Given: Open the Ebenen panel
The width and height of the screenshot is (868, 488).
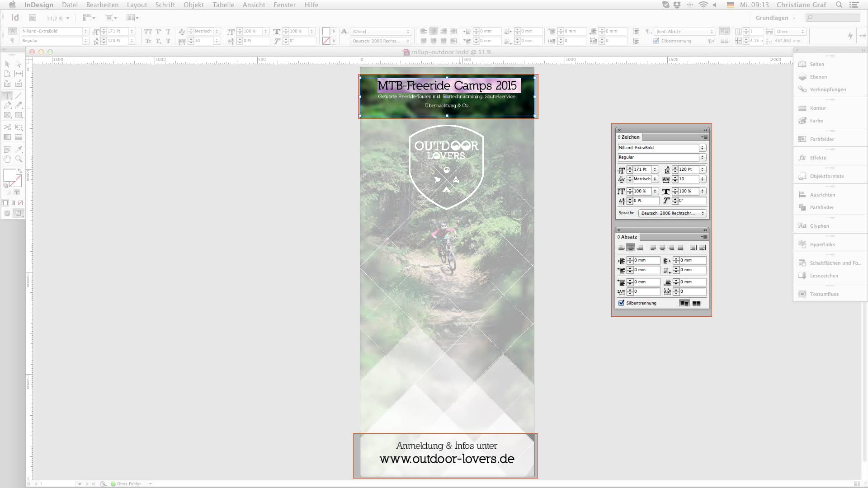Looking at the screenshot, I should (818, 77).
